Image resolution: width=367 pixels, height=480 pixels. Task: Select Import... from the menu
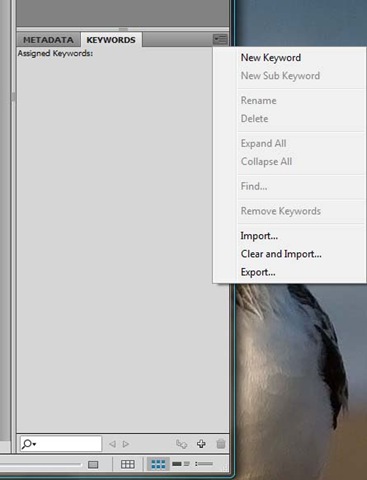click(259, 236)
